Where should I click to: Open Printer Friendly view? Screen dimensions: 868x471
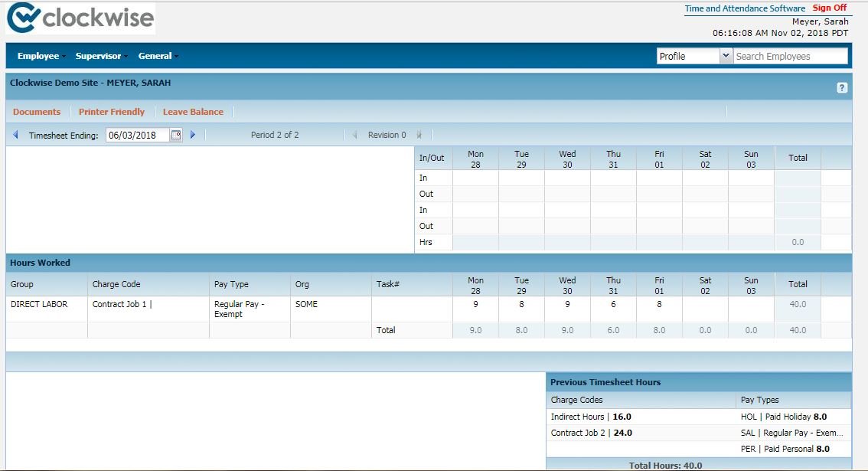point(111,111)
